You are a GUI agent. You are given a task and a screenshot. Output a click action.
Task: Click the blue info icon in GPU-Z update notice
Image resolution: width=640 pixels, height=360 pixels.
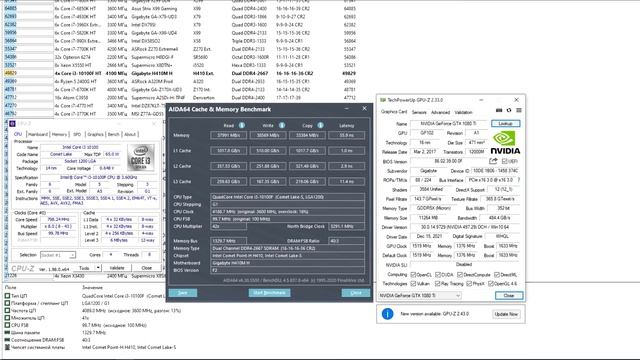point(387,314)
